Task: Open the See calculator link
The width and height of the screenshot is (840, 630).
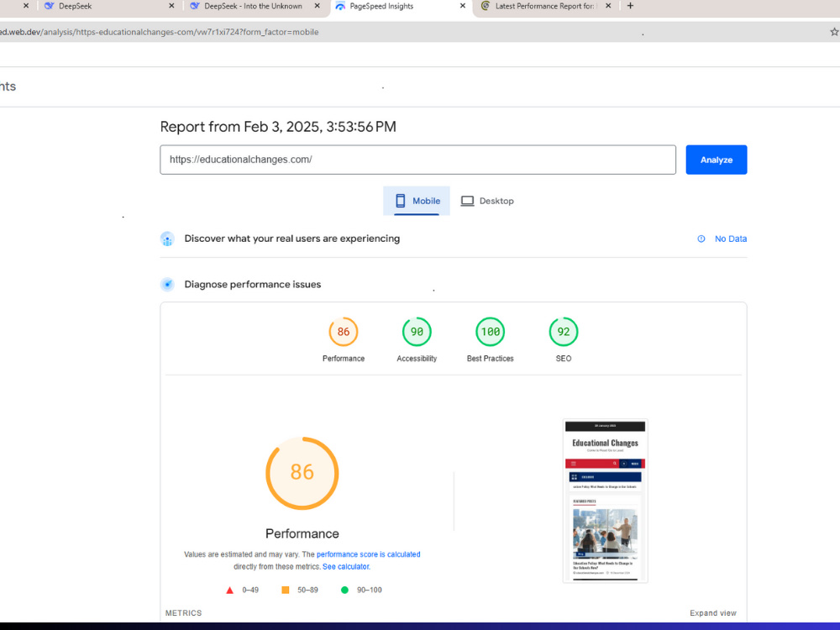Action: pyautogui.click(x=346, y=567)
